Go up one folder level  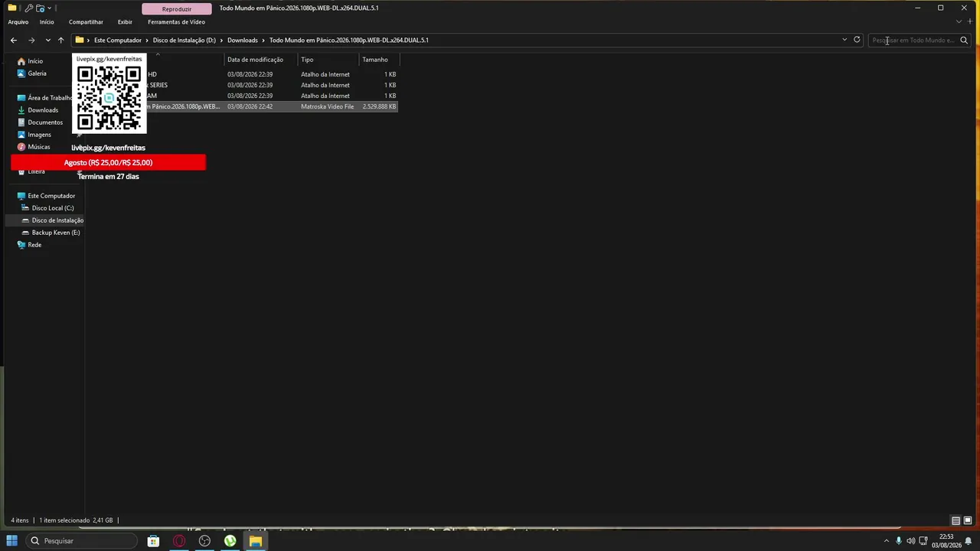[61, 40]
